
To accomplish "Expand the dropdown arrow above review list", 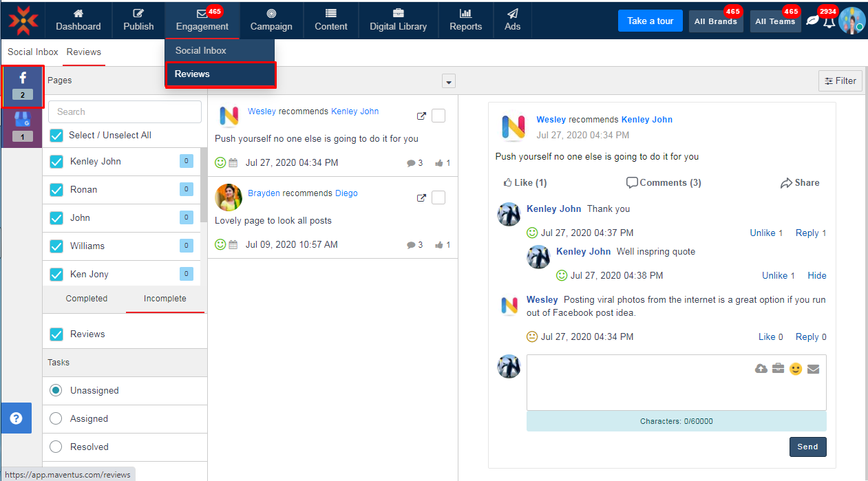I will pos(449,81).
